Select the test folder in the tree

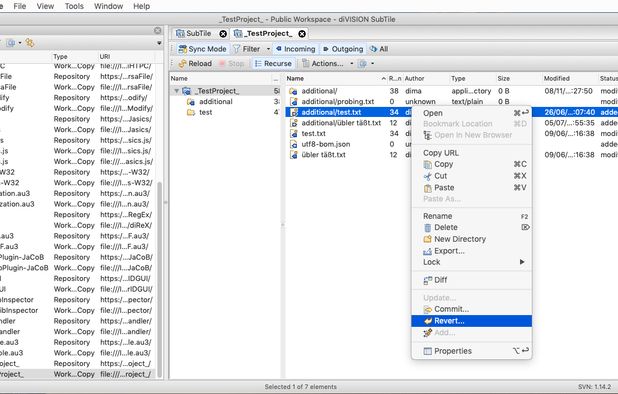click(x=205, y=112)
